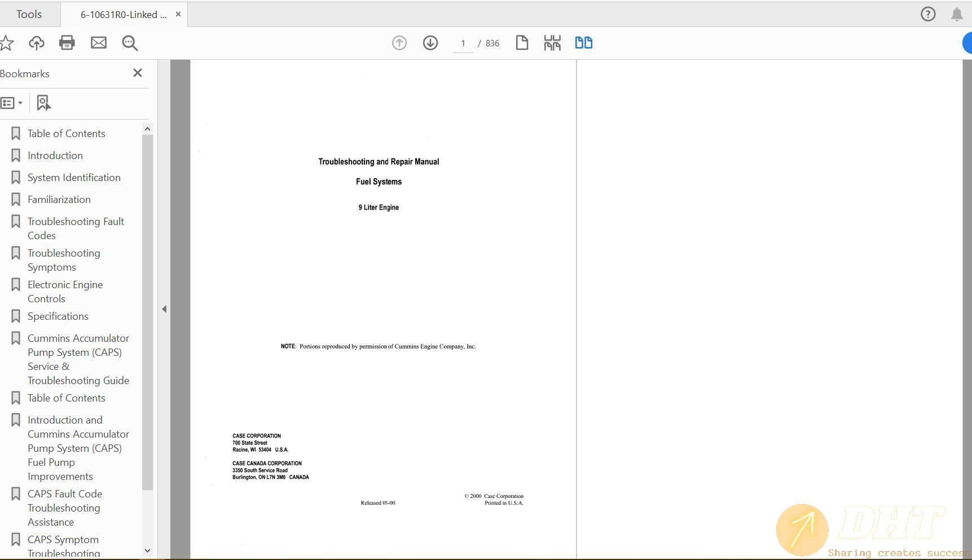Send the file by email with the envelope icon
The image size is (972, 560).
(x=99, y=43)
